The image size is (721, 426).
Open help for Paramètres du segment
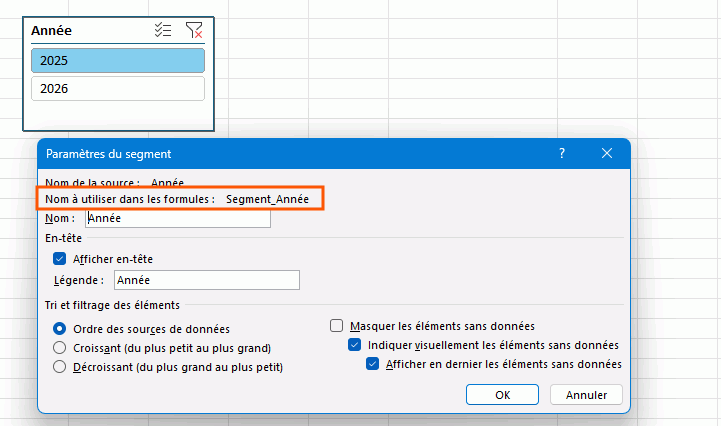(562, 153)
